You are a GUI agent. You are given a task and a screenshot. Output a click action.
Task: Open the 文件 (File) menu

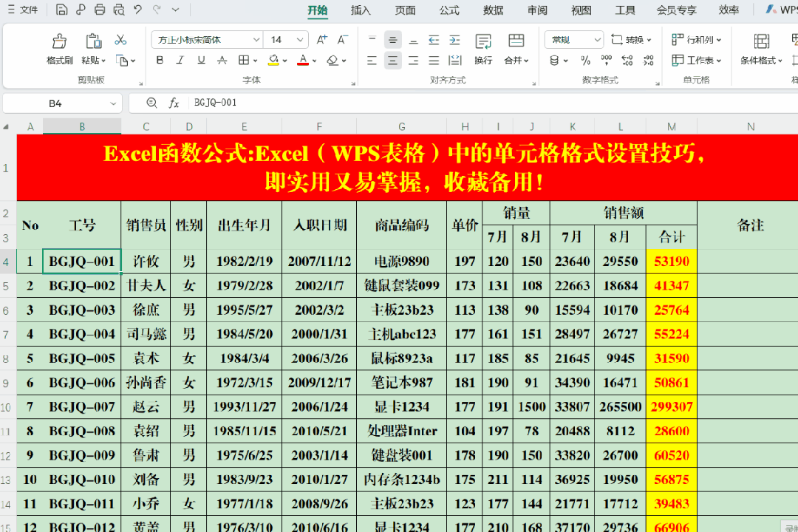pyautogui.click(x=24, y=10)
